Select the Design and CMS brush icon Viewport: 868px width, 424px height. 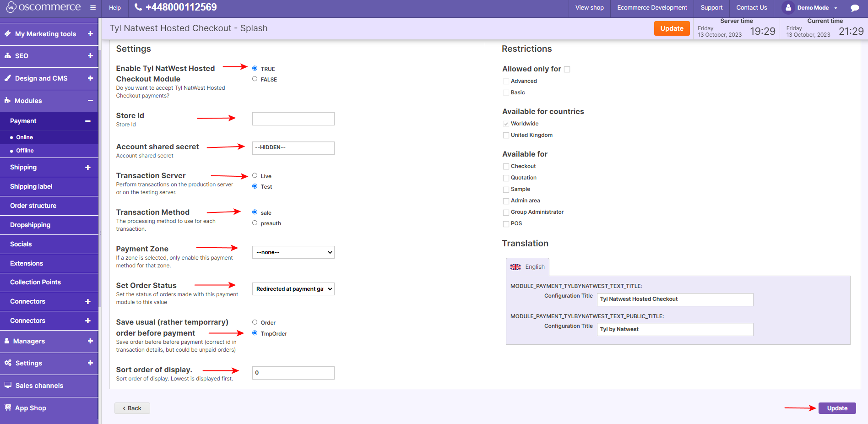(x=8, y=78)
